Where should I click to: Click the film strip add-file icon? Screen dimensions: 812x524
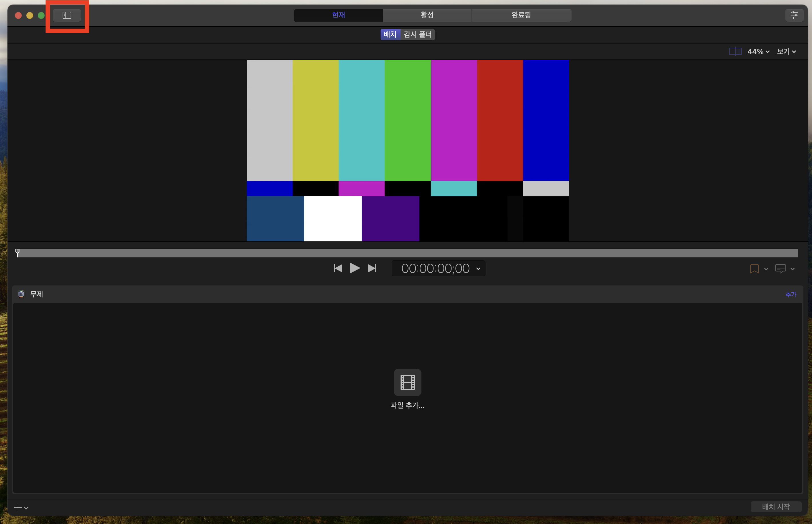click(407, 382)
